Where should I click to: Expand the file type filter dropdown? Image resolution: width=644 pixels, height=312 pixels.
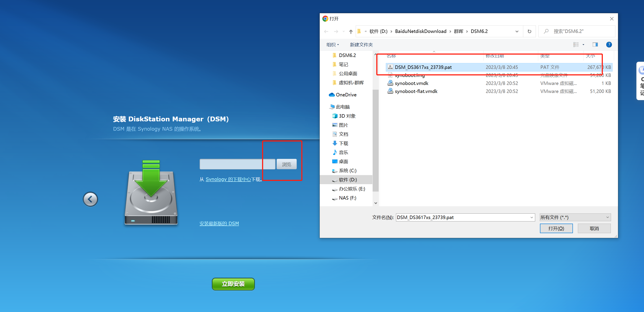click(x=575, y=217)
